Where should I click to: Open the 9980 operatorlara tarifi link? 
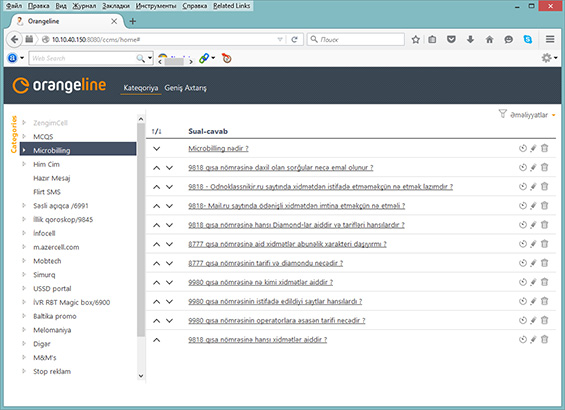click(277, 321)
